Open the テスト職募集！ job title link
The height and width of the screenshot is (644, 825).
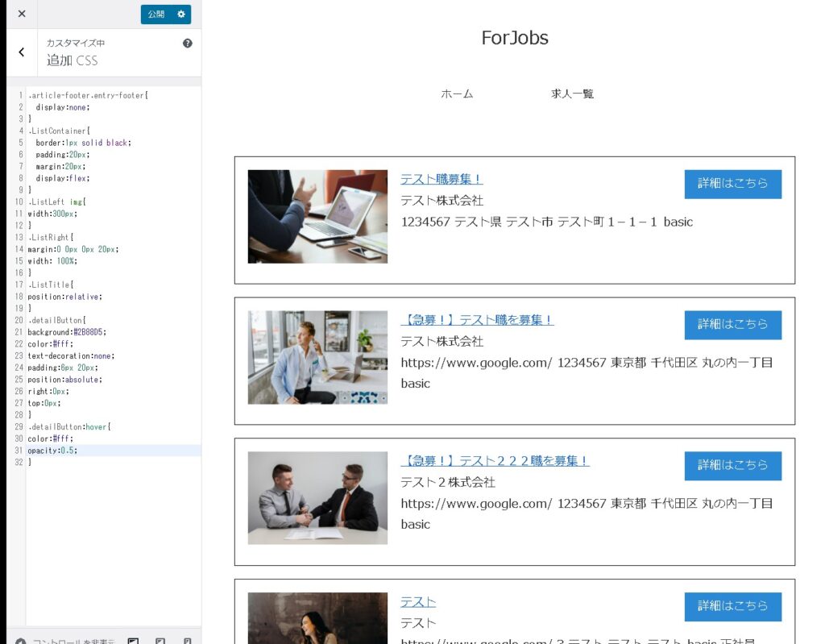[442, 179]
